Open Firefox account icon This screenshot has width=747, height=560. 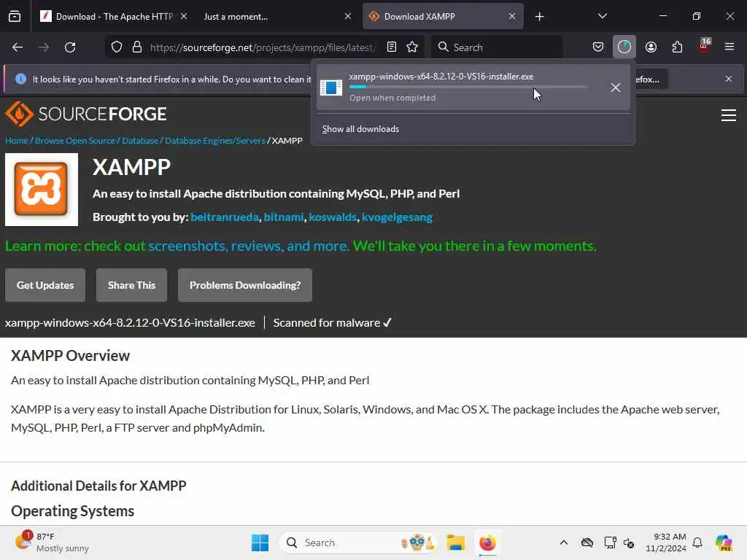pos(651,47)
